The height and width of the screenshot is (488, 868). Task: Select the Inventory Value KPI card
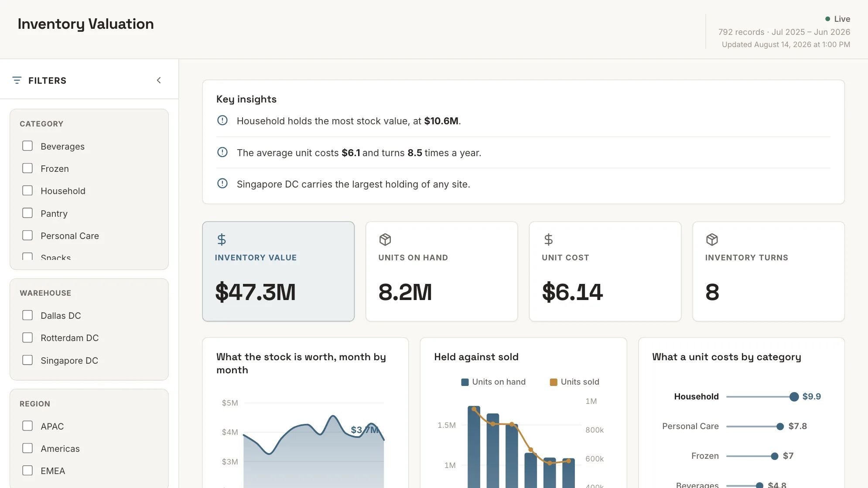(x=278, y=271)
